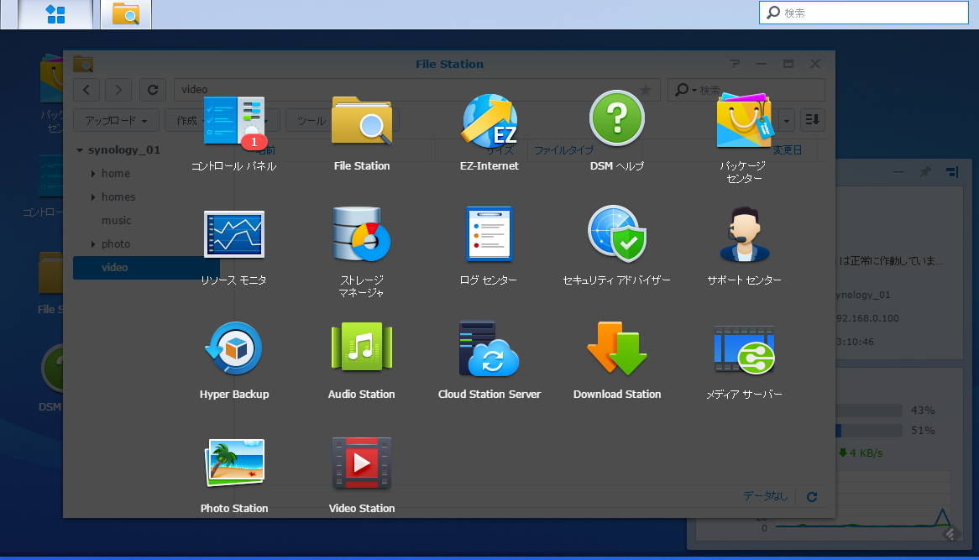Collapse the synology_01 tree node
This screenshot has height=560, width=979.
pos(80,149)
